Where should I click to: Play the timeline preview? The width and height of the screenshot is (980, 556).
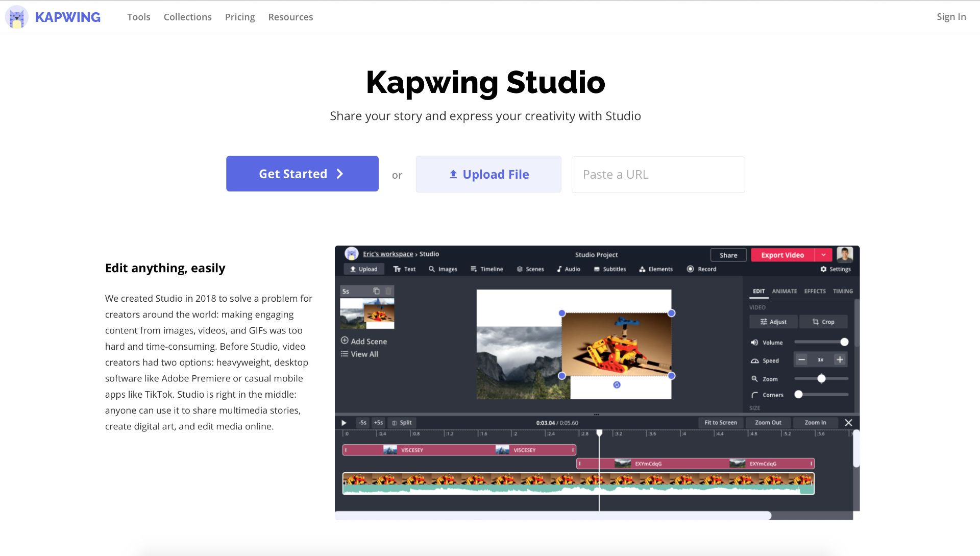click(344, 423)
